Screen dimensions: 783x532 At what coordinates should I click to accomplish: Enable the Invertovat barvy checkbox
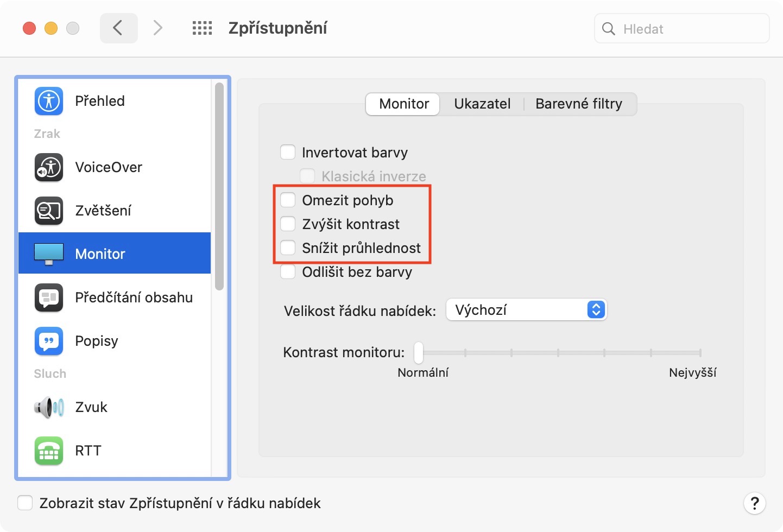point(288,153)
